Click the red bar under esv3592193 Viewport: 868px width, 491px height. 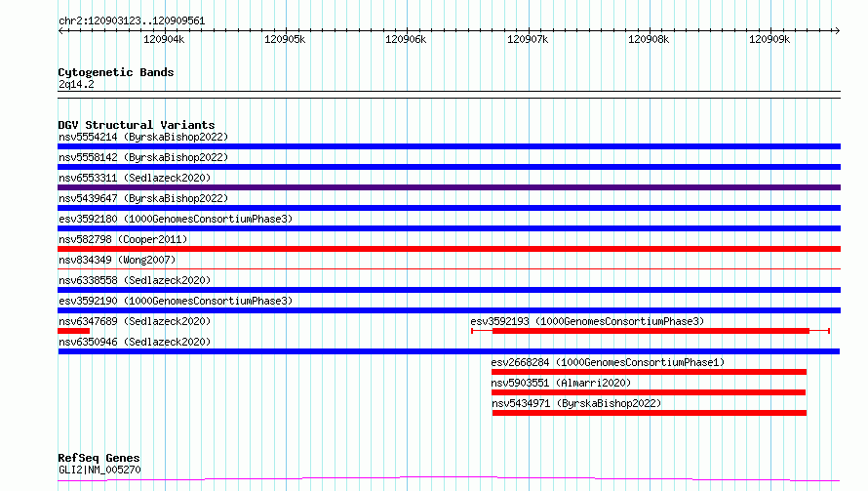pos(651,331)
